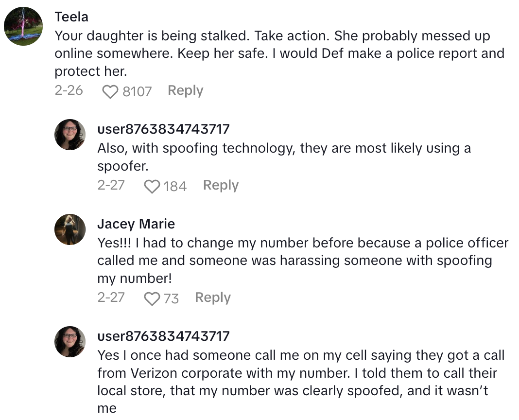Open the Jacey Marie username link
Viewport: 519px width, 420px height.
click(x=136, y=224)
